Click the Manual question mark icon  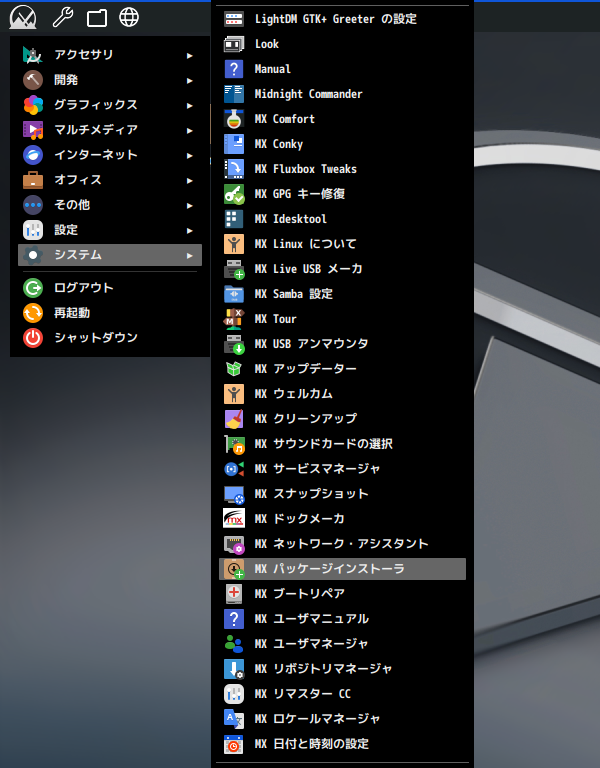click(234, 69)
